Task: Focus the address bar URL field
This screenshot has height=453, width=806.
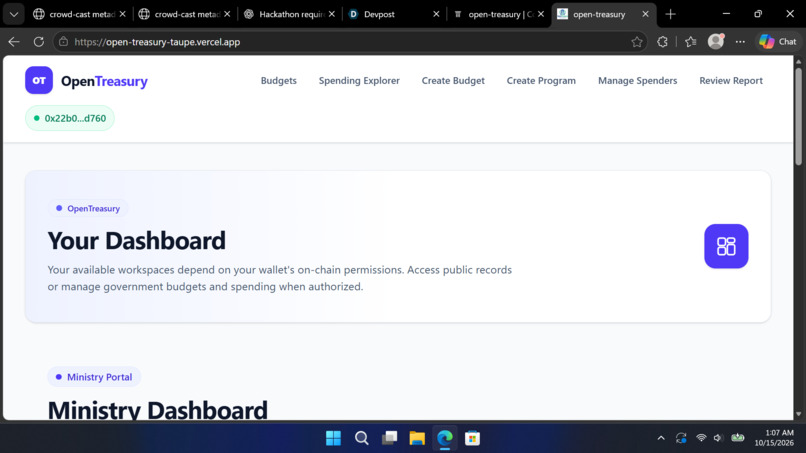Action: (x=350, y=42)
